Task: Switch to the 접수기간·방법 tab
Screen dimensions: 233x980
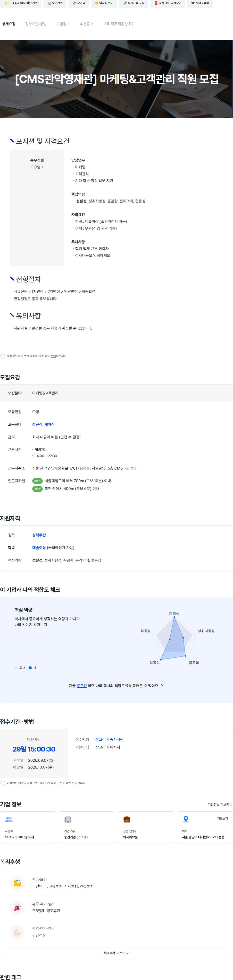Action: click(36, 24)
